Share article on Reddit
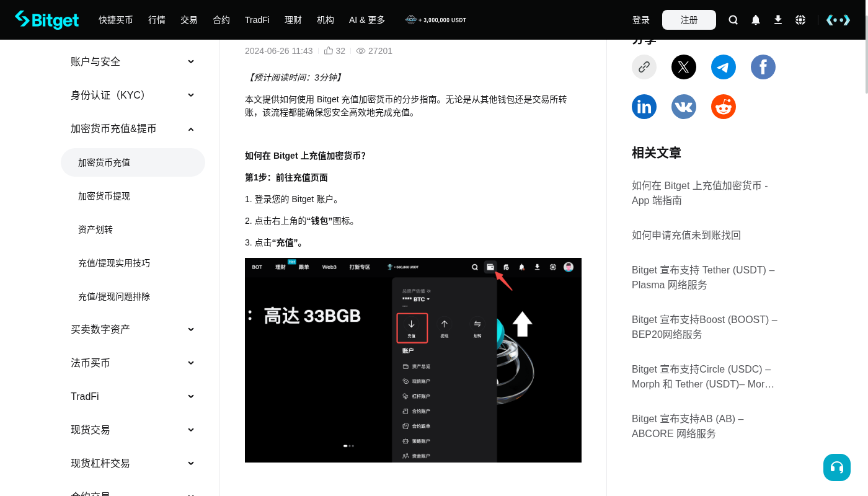Screen dimensions: 868x496 pos(724,107)
